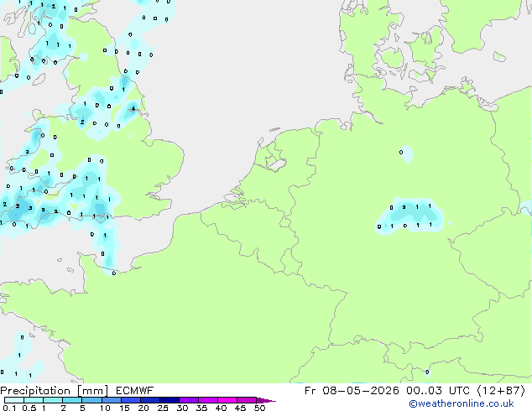Screen dimensions: 532x411
Task: Click the 'ECMWF' model label
Action: 135,391
